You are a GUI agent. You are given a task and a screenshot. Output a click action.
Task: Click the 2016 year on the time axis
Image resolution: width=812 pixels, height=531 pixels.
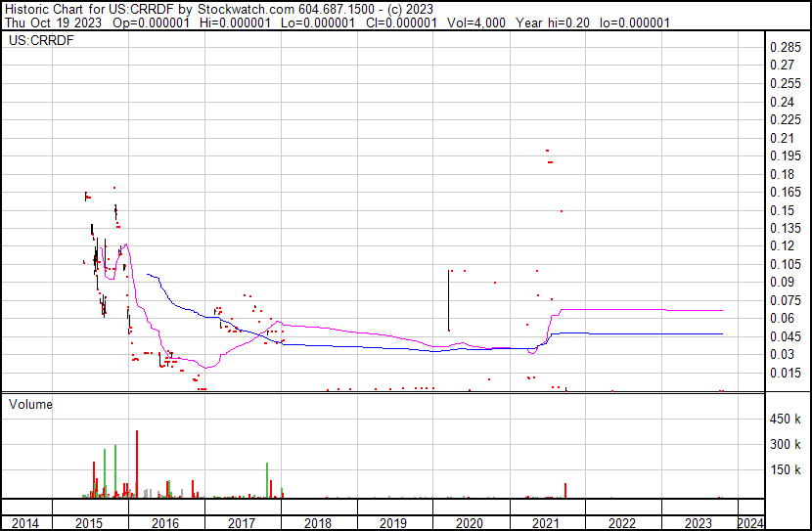(x=166, y=523)
